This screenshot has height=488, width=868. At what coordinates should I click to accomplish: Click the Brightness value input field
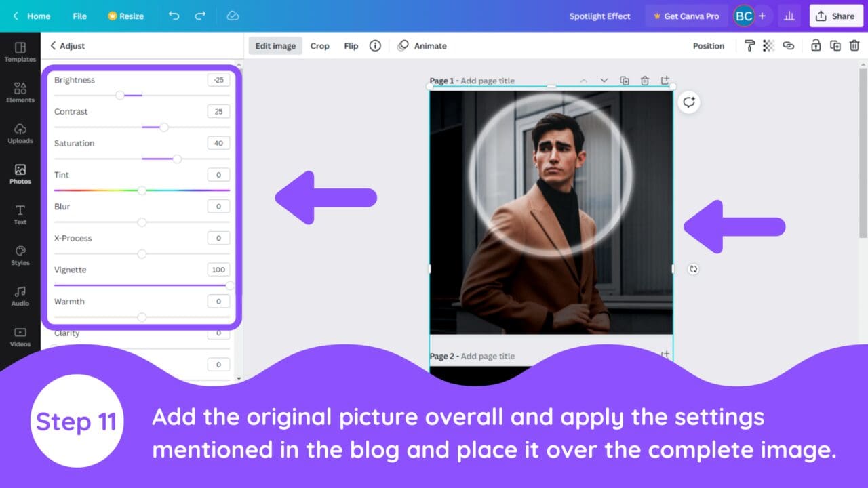click(x=218, y=79)
